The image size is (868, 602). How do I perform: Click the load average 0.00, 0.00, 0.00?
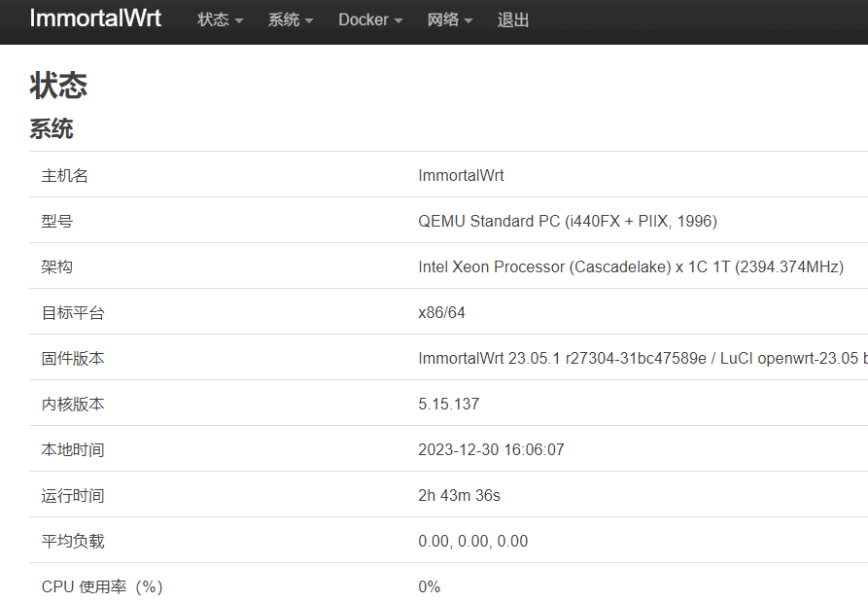(472, 542)
